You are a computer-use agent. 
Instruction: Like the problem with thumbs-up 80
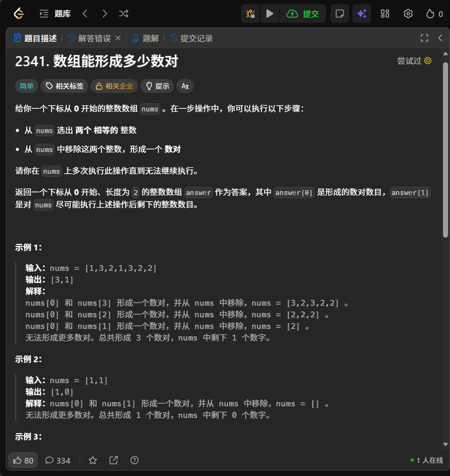(x=24, y=461)
